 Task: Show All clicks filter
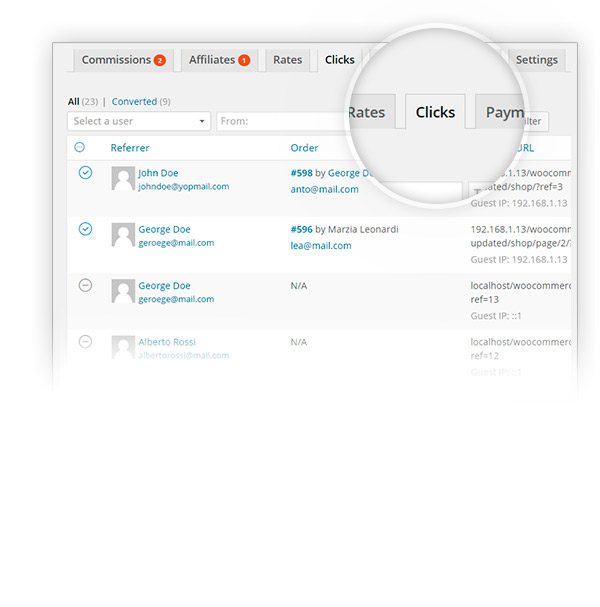[x=74, y=101]
